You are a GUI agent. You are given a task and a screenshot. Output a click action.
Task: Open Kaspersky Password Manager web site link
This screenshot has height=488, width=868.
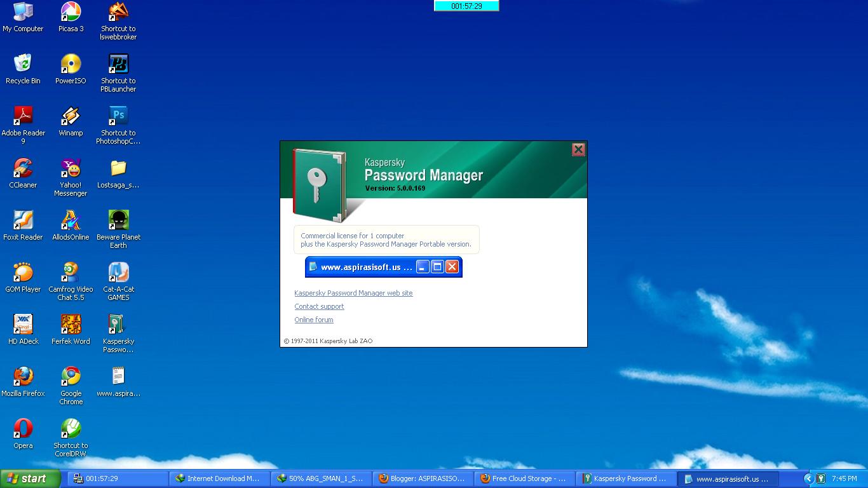353,293
